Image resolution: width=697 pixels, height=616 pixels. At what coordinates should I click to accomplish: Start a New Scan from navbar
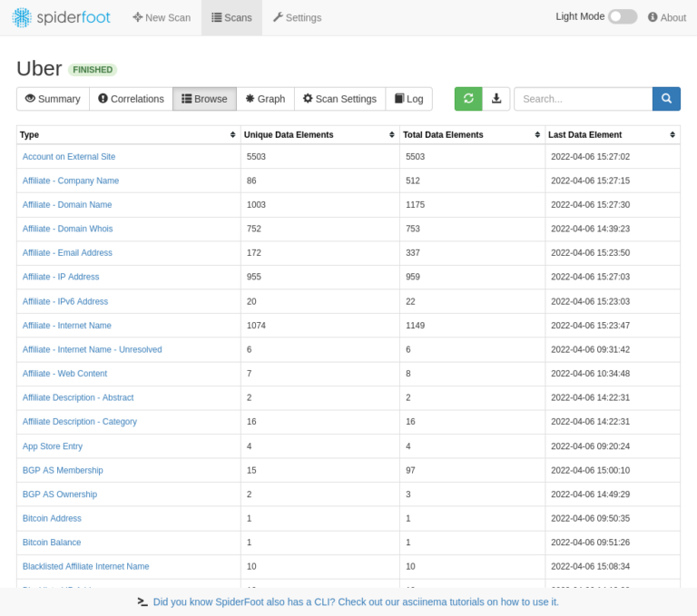[162, 18]
